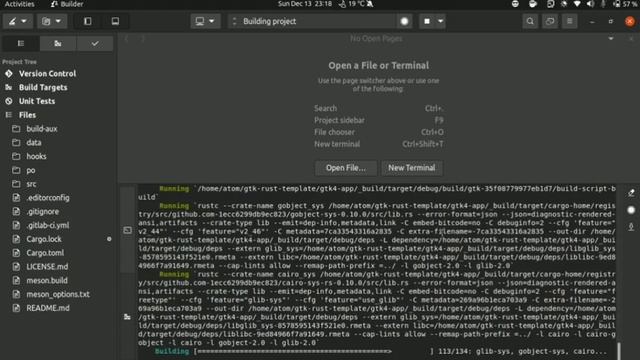Expand the data folder
Viewport: 640px width, 360px height.
(x=33, y=143)
